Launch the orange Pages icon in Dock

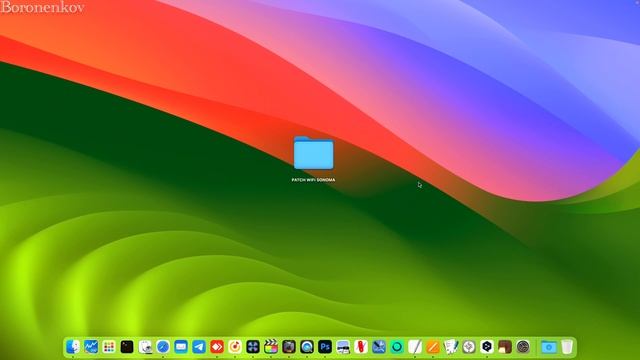[433, 347]
